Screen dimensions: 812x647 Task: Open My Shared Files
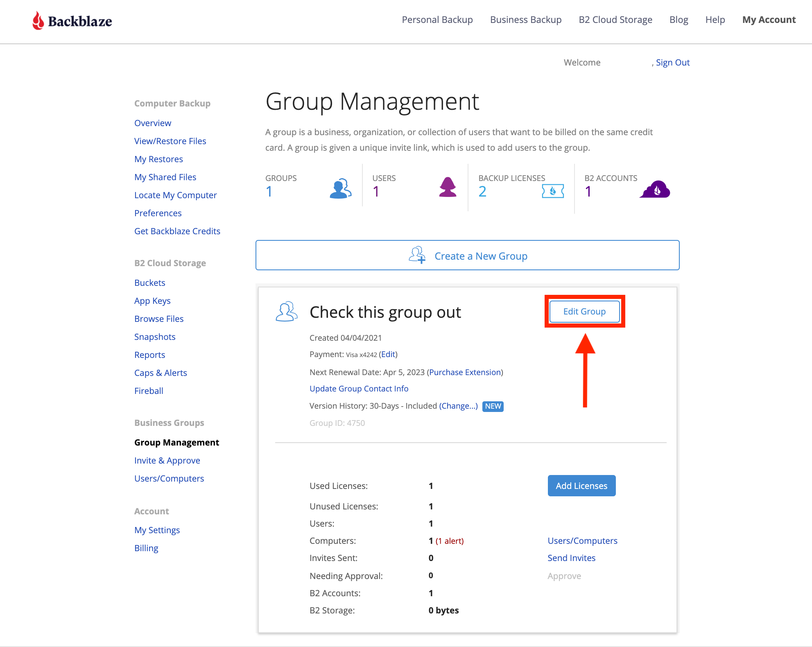tap(165, 177)
